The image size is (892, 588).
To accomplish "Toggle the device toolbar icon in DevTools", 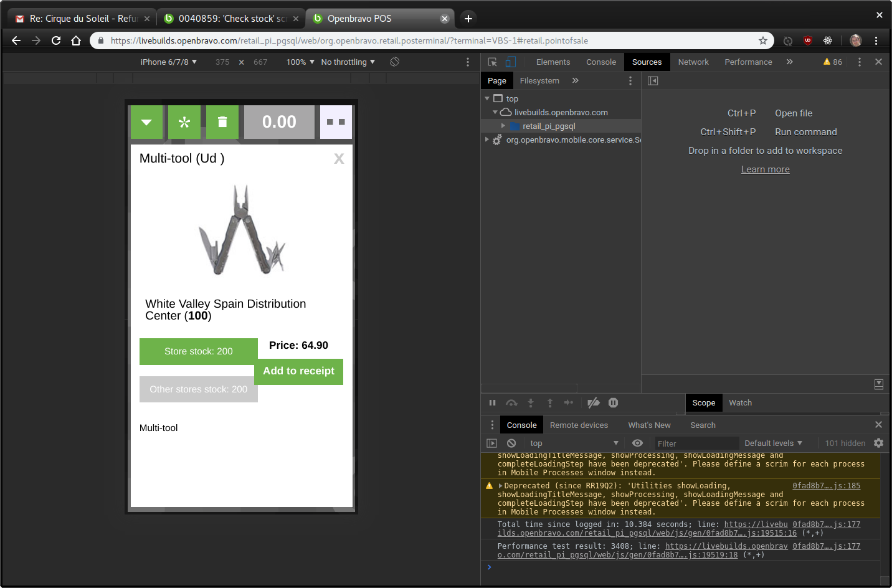I will [x=510, y=62].
